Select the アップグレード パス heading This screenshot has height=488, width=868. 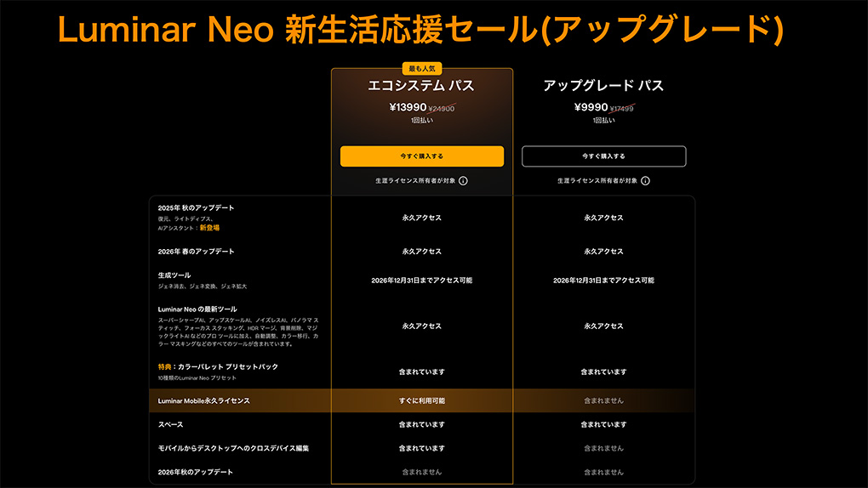(603, 86)
